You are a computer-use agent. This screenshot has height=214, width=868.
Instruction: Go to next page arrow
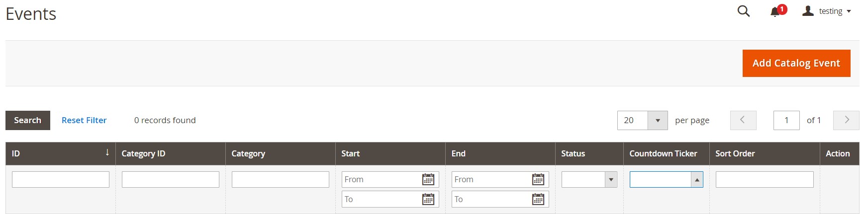[x=846, y=120]
